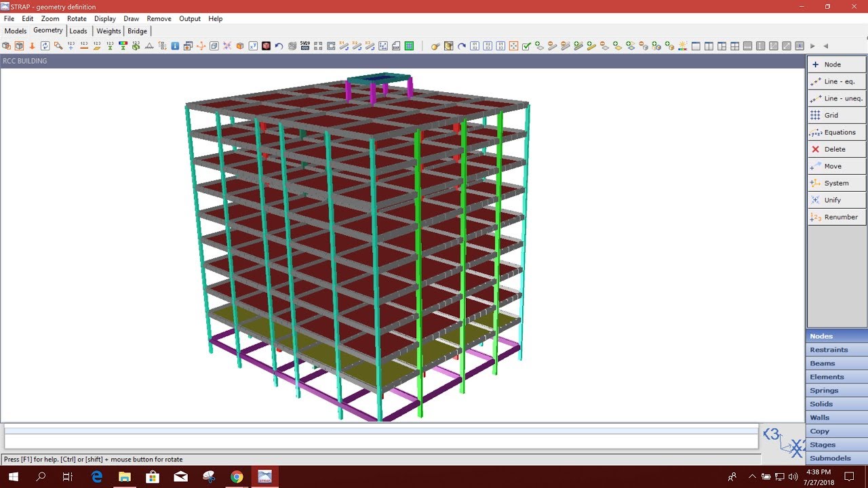Click the Undo arrow on the toolbar

click(278, 45)
